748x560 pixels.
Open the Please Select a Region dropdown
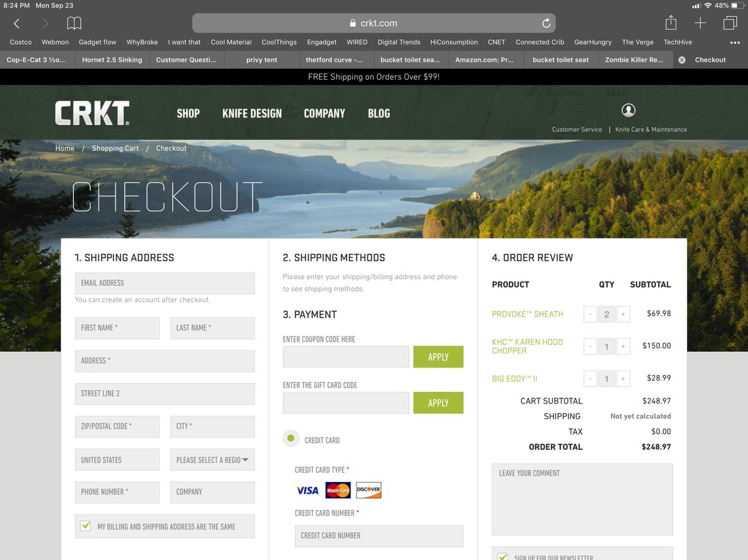coord(213,460)
